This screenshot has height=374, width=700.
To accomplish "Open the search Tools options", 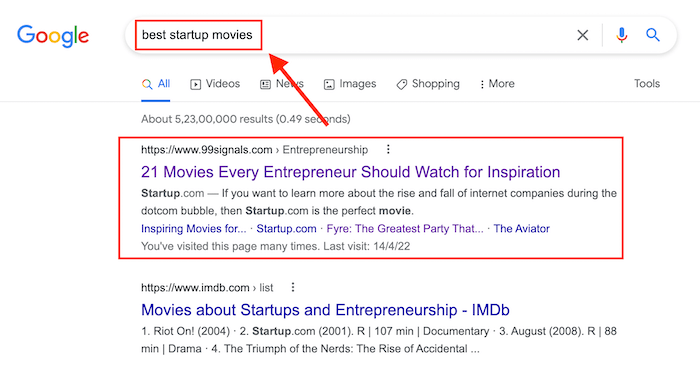I will (647, 83).
